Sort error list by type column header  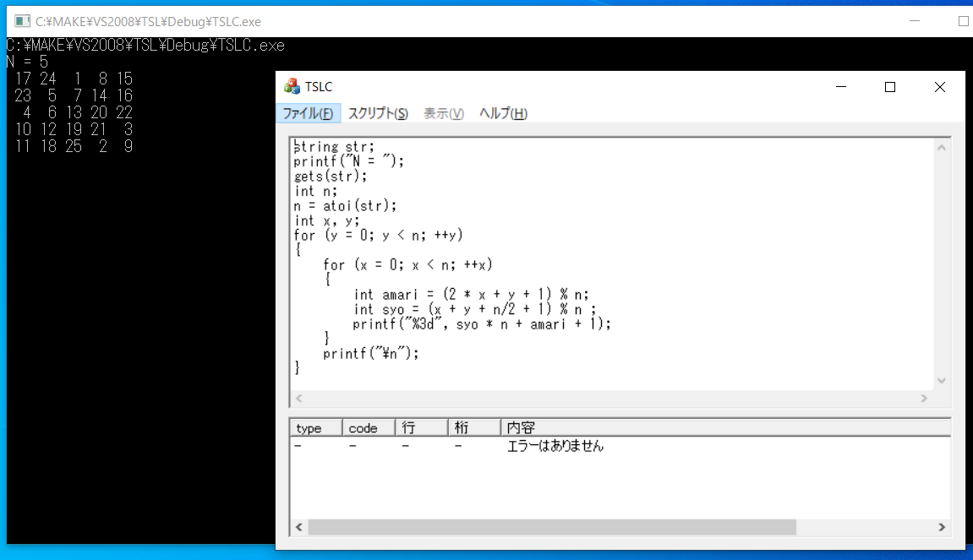click(x=316, y=428)
